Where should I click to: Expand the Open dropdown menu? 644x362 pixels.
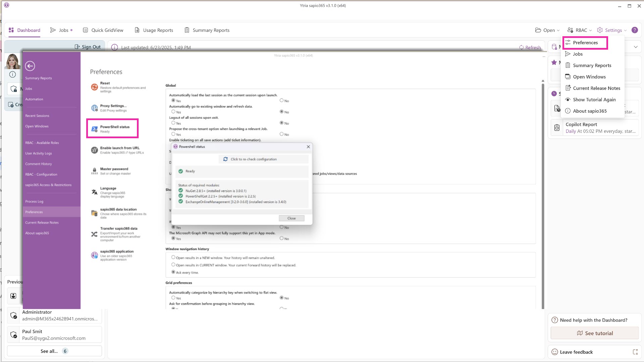coord(547,30)
